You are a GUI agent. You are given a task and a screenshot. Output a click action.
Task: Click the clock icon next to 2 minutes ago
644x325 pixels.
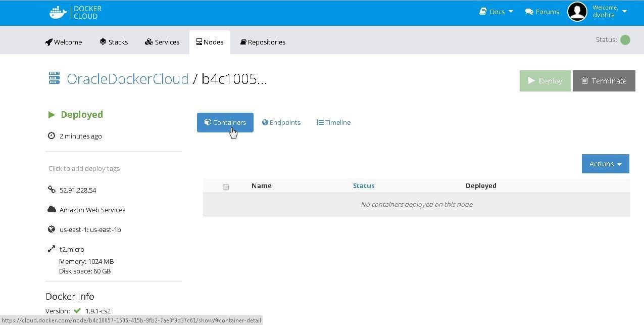point(51,136)
